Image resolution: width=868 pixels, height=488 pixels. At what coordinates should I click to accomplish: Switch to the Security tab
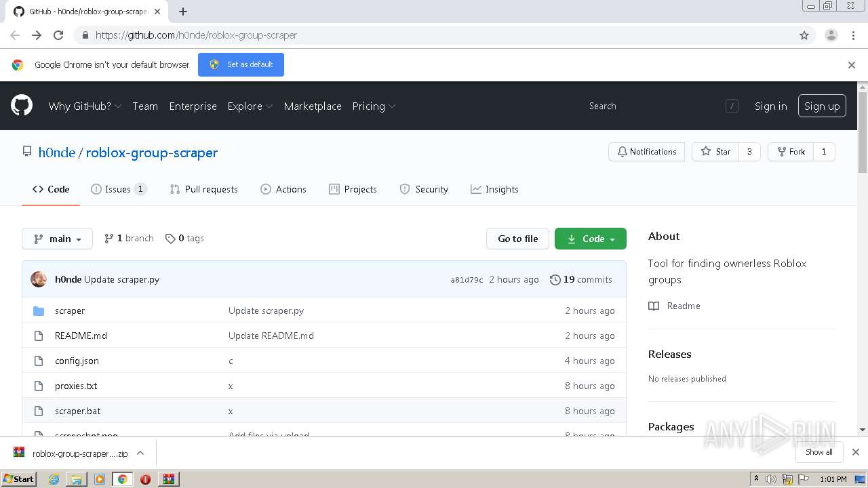[x=424, y=189]
